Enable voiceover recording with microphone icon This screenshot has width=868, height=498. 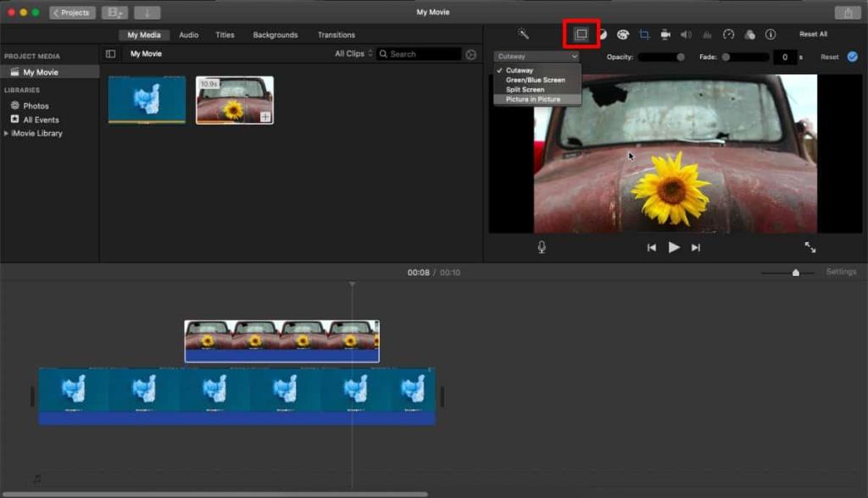(x=541, y=247)
